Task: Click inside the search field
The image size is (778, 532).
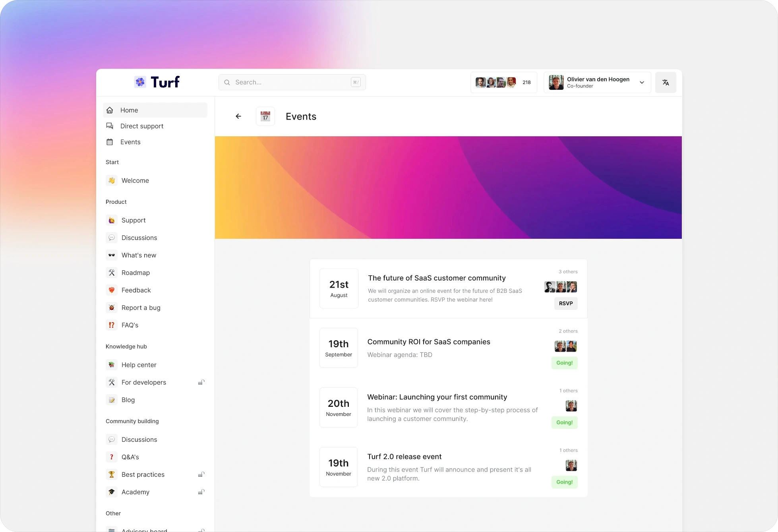Action: [292, 82]
